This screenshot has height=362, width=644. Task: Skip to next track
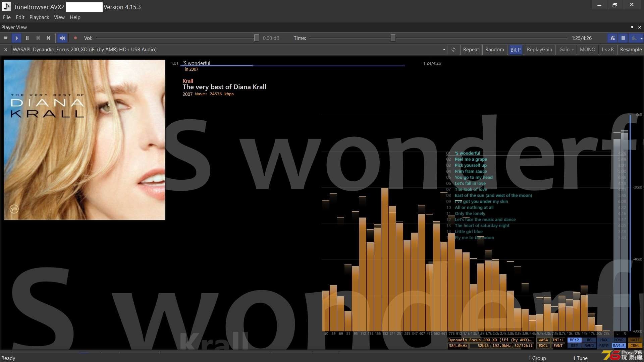point(49,38)
